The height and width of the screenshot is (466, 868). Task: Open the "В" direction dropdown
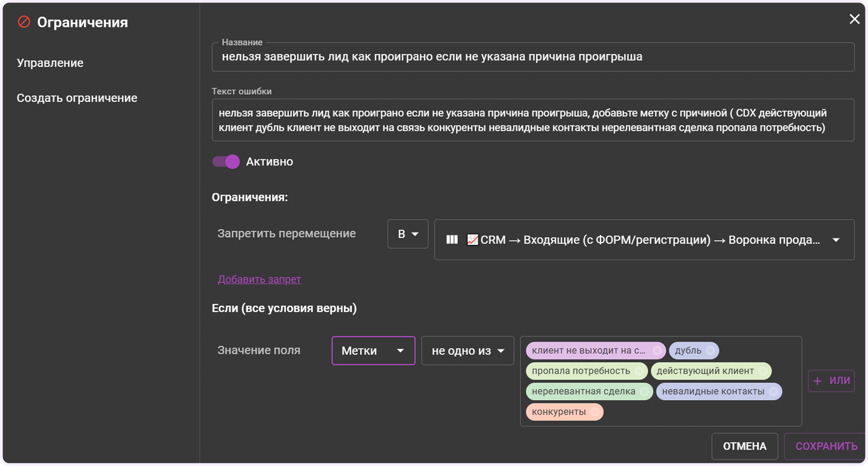[x=408, y=234]
